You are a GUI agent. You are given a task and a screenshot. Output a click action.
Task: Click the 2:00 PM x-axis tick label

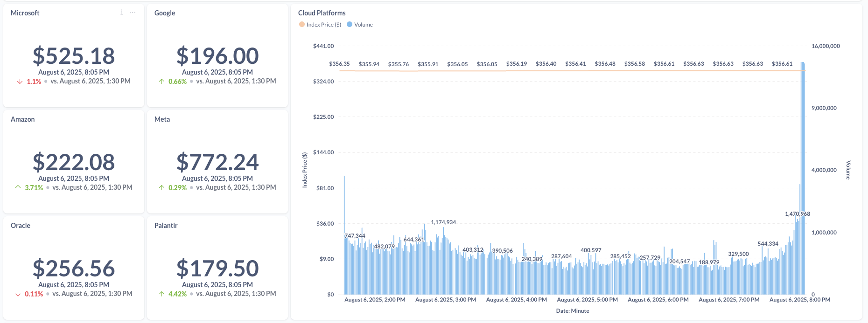tap(375, 300)
